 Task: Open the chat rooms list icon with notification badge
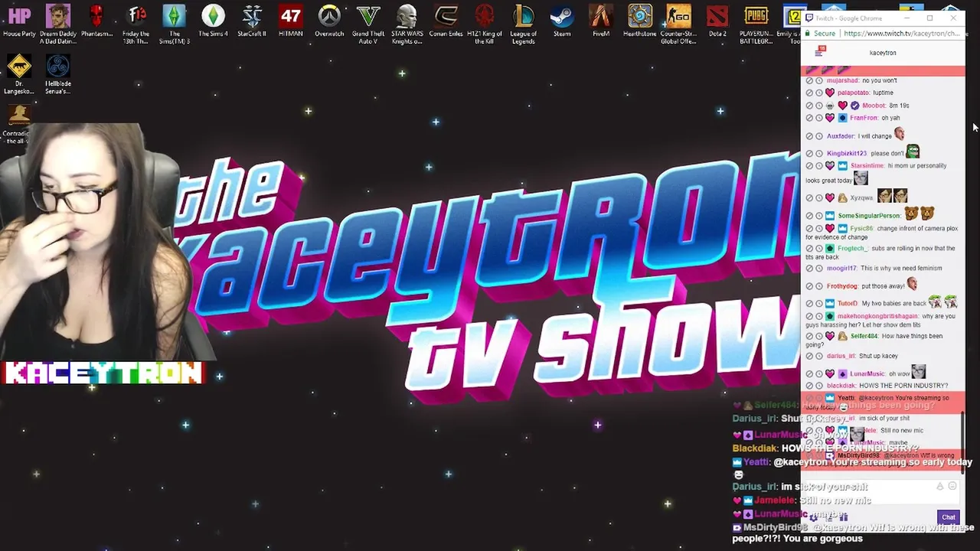point(820,52)
